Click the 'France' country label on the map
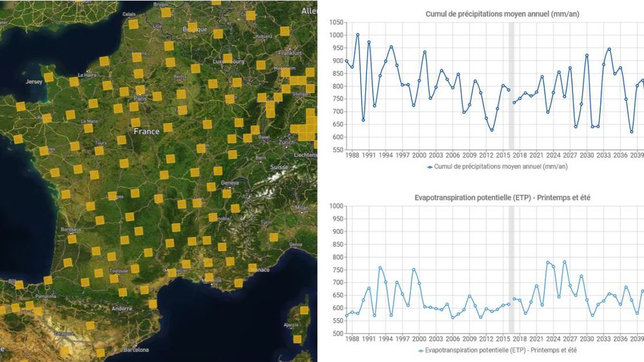 point(146,131)
